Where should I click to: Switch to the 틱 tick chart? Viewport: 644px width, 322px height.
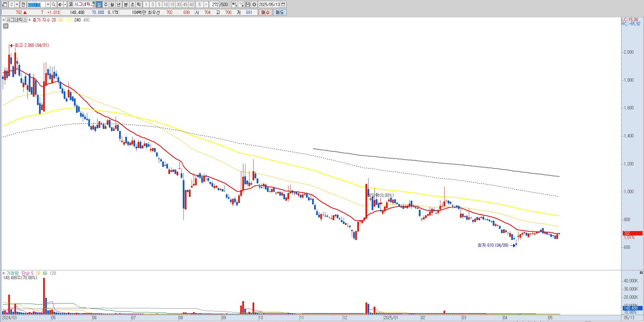(139, 4)
